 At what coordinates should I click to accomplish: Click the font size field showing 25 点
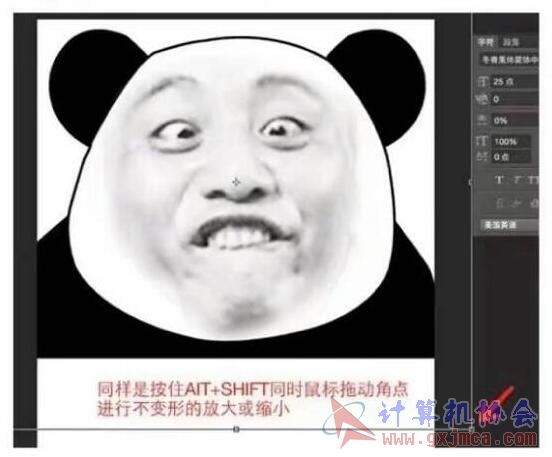coord(515,82)
